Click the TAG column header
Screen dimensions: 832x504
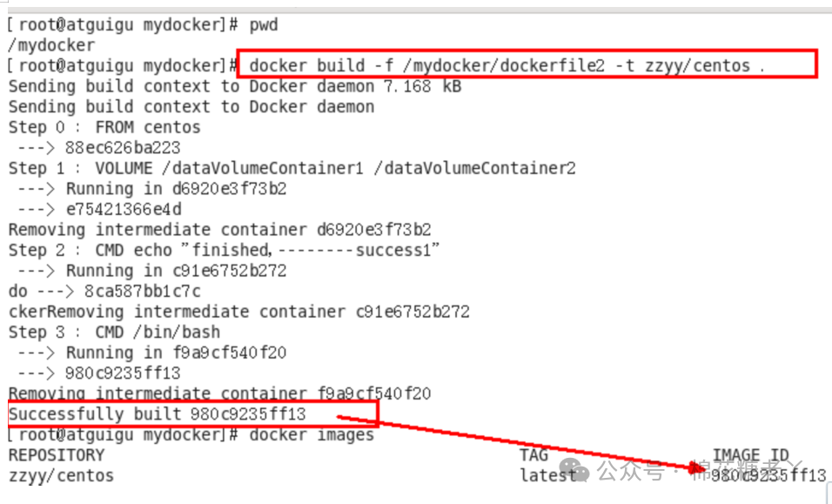coord(533,455)
